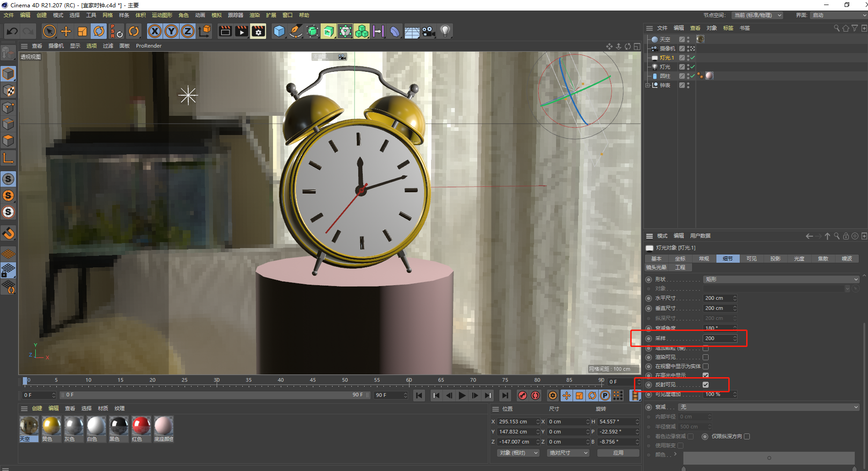The height and width of the screenshot is (471, 868).
Task: Open the 模拟 menu in menu bar
Action: coord(217,15)
